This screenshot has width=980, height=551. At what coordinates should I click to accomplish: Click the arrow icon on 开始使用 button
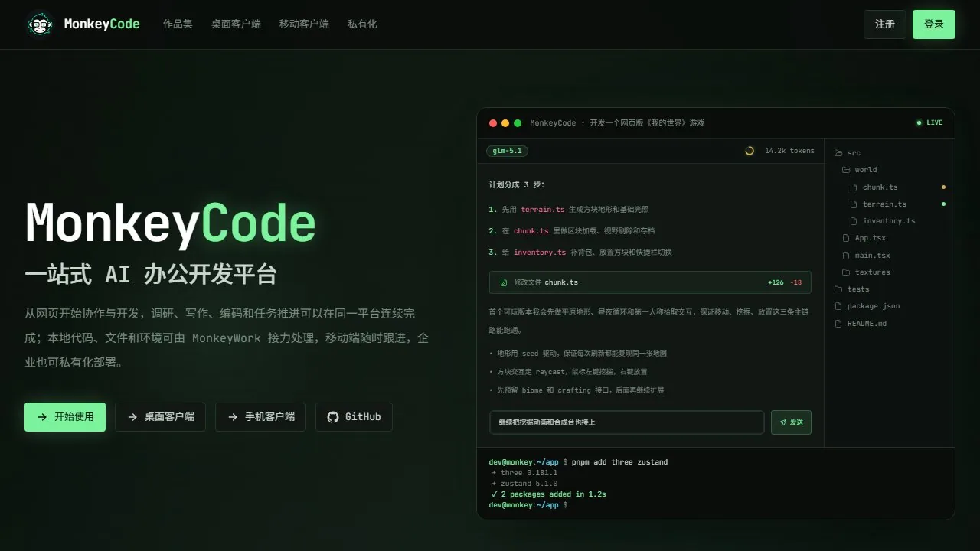tap(42, 417)
